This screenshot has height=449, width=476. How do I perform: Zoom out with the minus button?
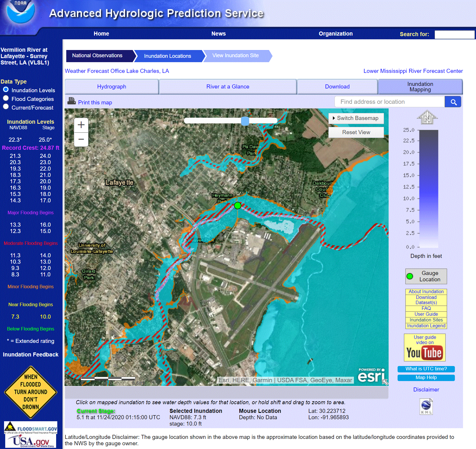(x=81, y=139)
